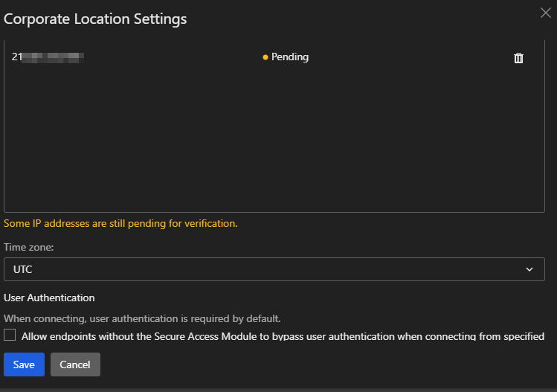Click the IP row between status and trash
This screenshot has width=557, height=392.
tap(409, 57)
